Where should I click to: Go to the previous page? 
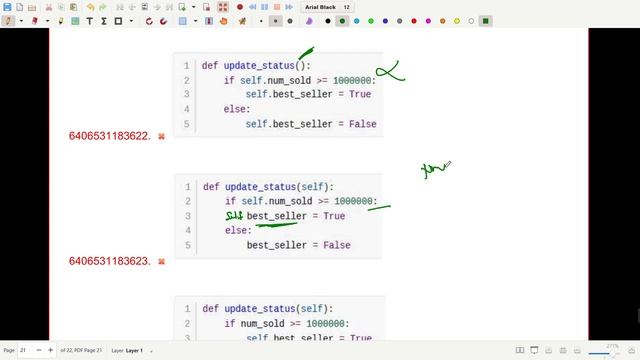tap(132, 7)
